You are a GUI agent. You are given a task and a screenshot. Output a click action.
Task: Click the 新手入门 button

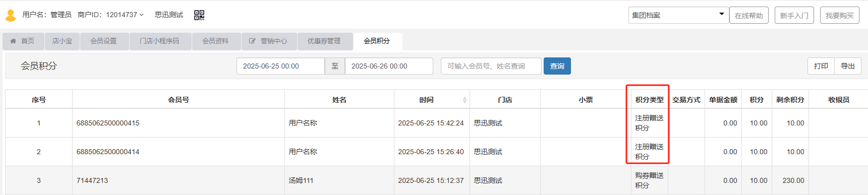(x=794, y=15)
